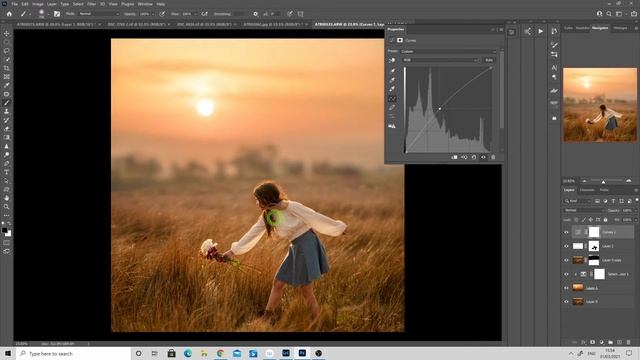Open the File menu
Image resolution: width=640 pixels, height=360 pixels.
click(x=14, y=4)
